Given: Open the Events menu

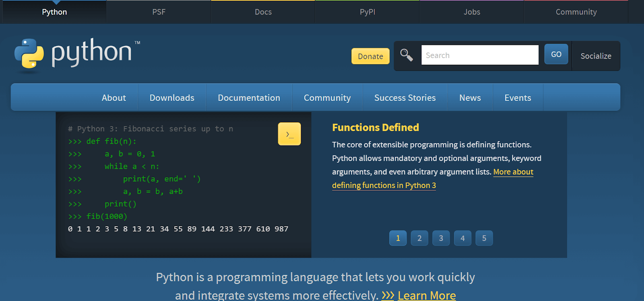Looking at the screenshot, I should pyautogui.click(x=518, y=98).
